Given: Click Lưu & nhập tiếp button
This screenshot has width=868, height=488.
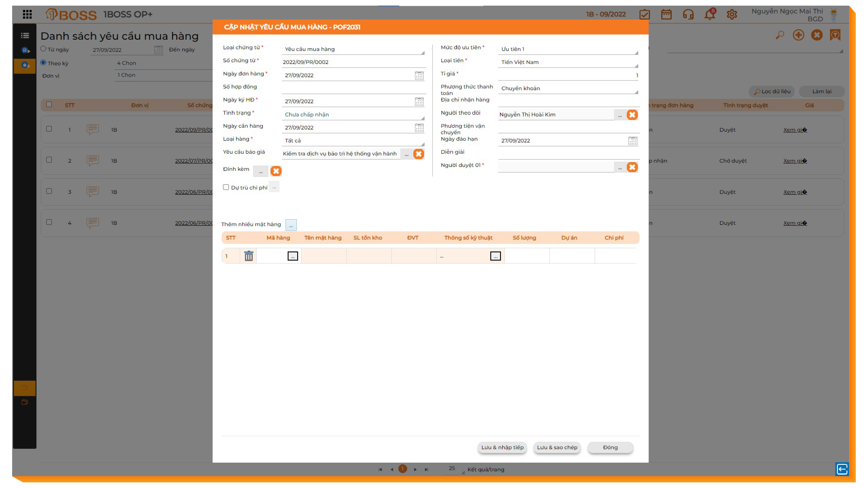Looking at the screenshot, I should point(502,448).
